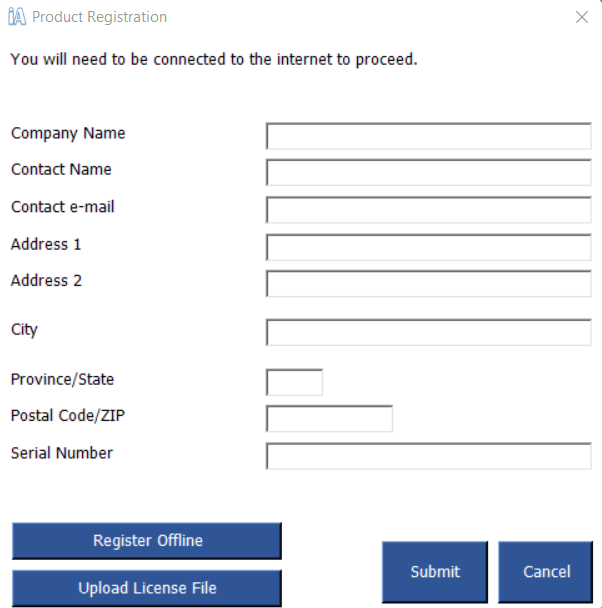Select the Contact Name text box
This screenshot has width=602, height=608.
pyautogui.click(x=429, y=173)
